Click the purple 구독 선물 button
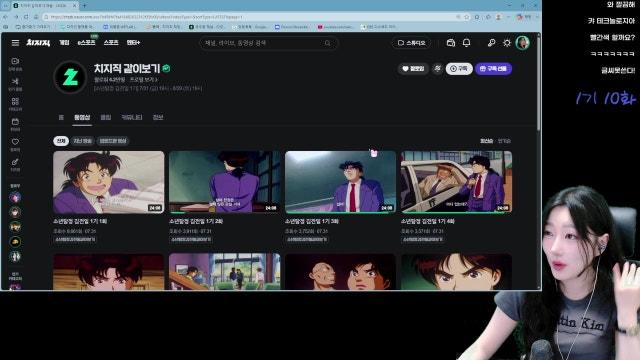This screenshot has width=640, height=360. [x=493, y=69]
